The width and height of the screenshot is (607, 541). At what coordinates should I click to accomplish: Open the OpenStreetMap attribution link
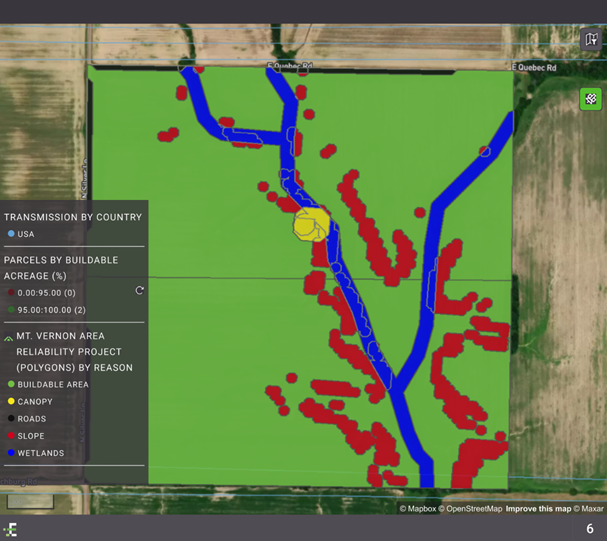471,508
